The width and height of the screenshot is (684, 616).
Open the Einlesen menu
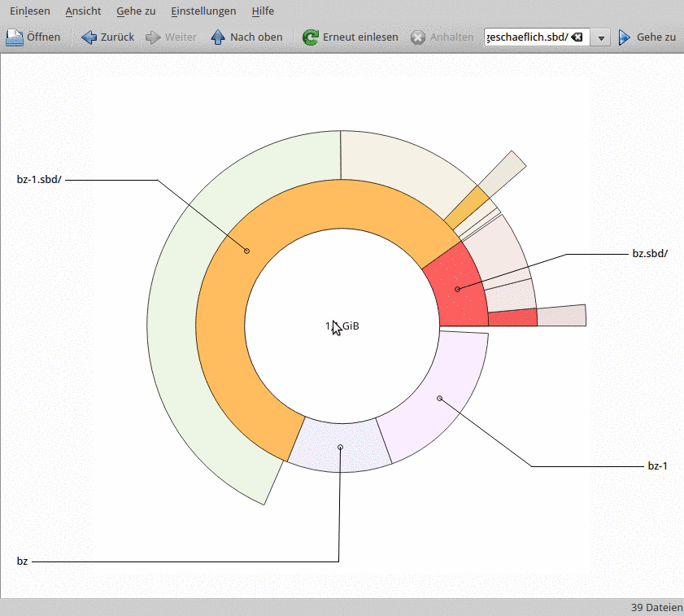(29, 11)
